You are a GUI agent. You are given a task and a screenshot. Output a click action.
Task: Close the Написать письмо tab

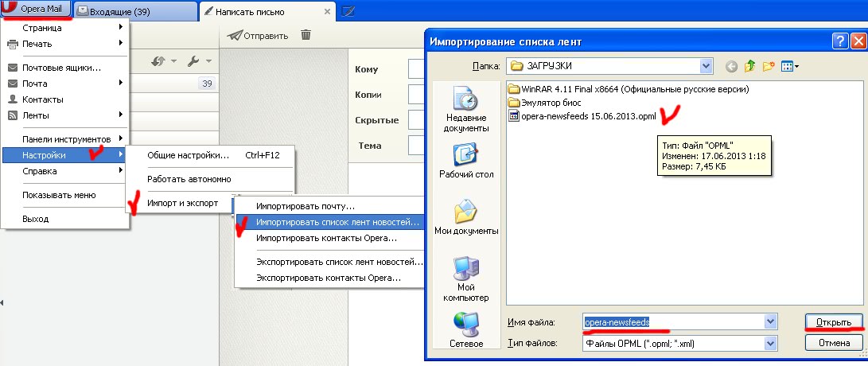point(327,11)
